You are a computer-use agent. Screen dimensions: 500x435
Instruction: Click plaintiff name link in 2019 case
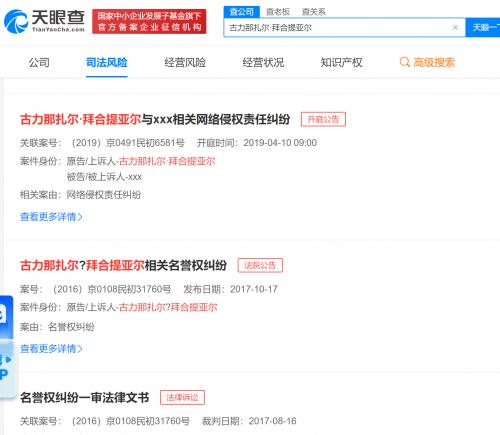tap(167, 161)
